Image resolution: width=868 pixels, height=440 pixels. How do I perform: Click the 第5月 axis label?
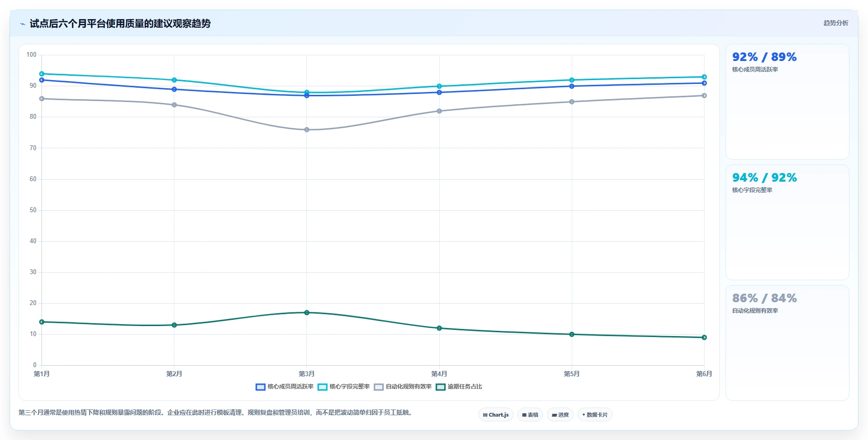[x=572, y=374]
